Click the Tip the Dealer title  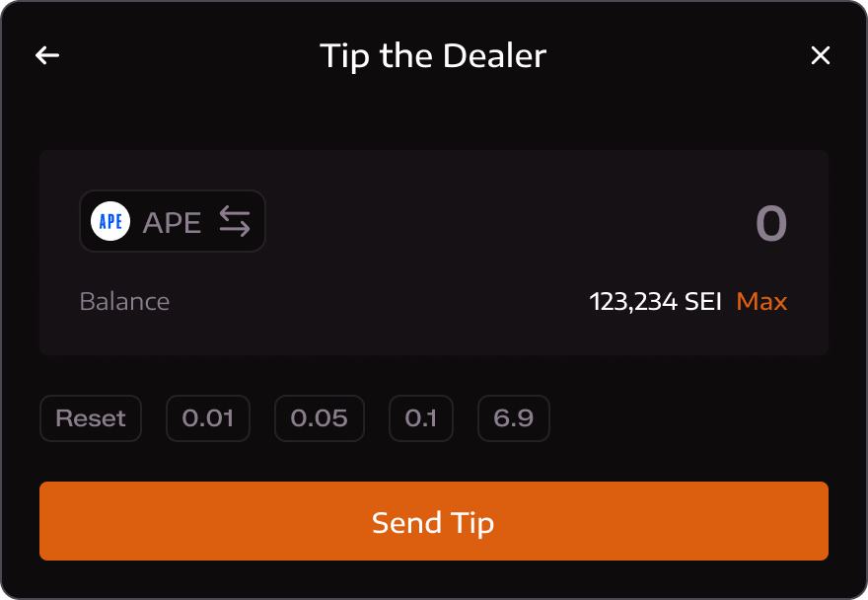tap(433, 55)
